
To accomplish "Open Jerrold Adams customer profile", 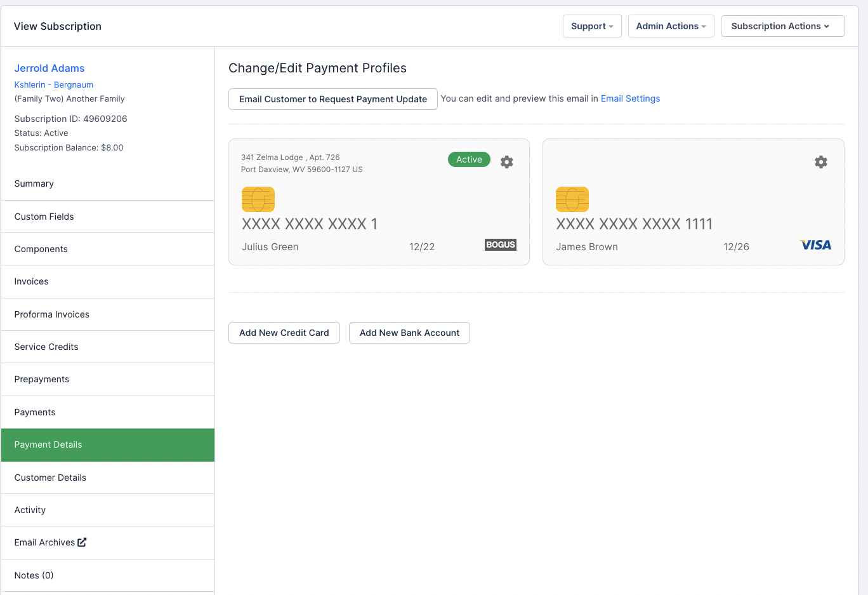I will pyautogui.click(x=49, y=68).
